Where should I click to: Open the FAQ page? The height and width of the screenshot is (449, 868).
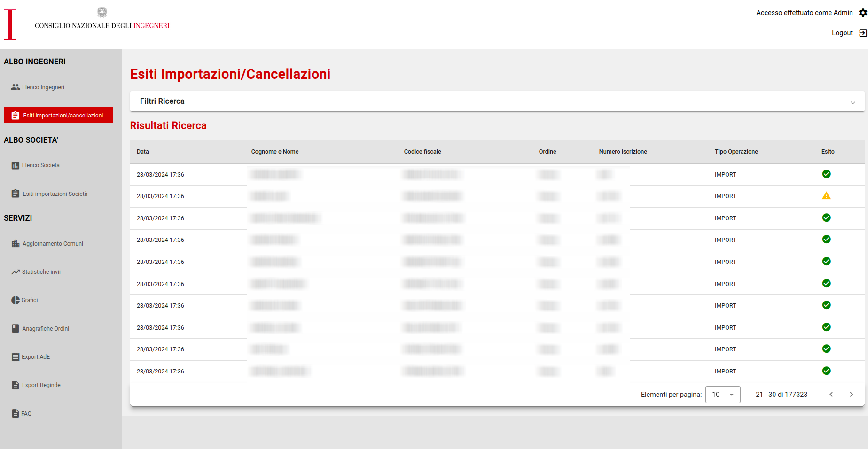click(x=26, y=414)
